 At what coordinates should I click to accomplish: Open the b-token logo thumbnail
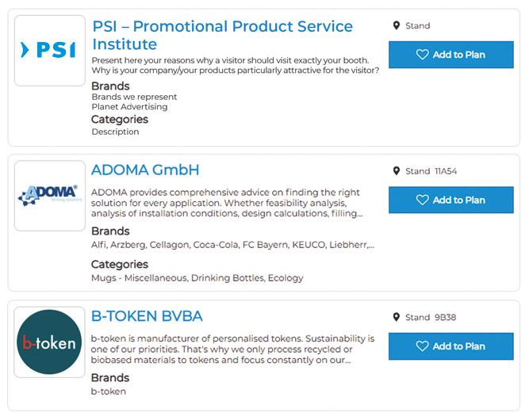[x=49, y=342]
